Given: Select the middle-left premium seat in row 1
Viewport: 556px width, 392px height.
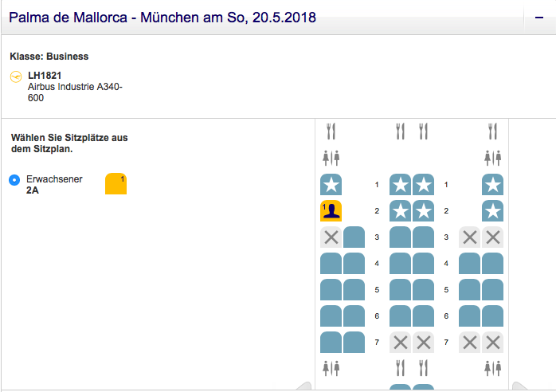Looking at the screenshot, I should [400, 185].
